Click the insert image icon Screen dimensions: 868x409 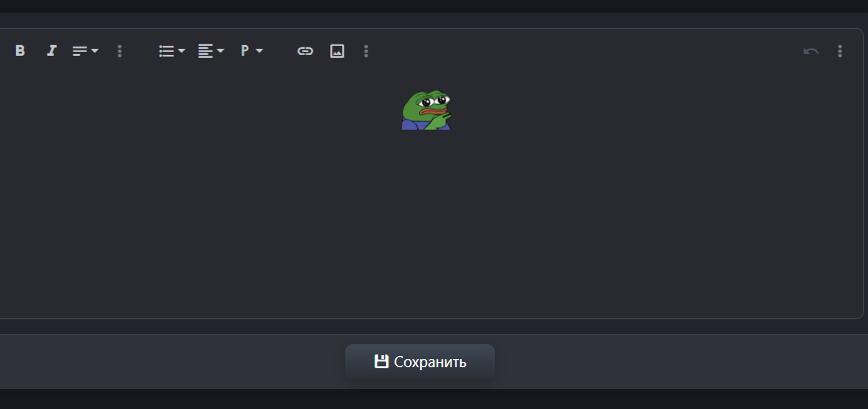[337, 51]
